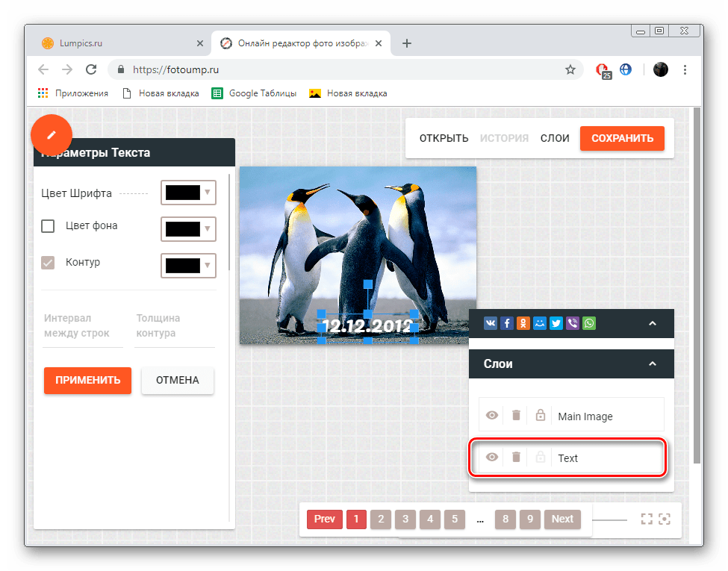Bookmark the page with the star icon
The width and height of the screenshot is (728, 571).
570,69
